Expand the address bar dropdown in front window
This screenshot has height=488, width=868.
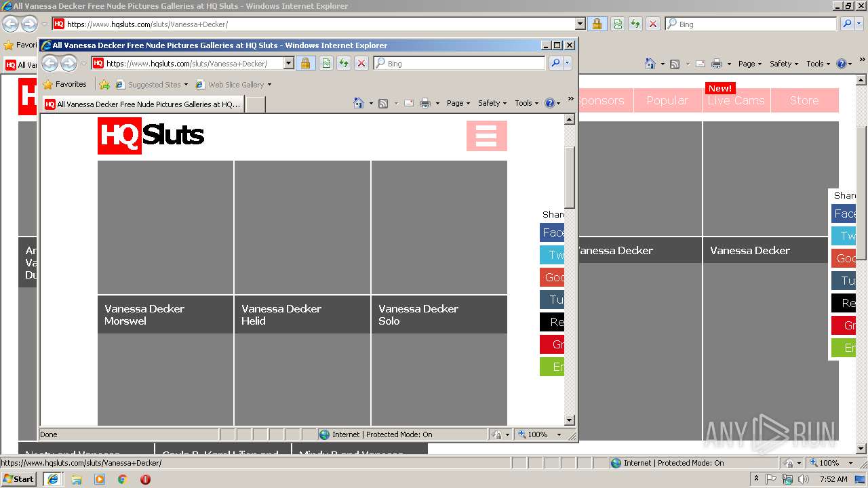click(288, 63)
